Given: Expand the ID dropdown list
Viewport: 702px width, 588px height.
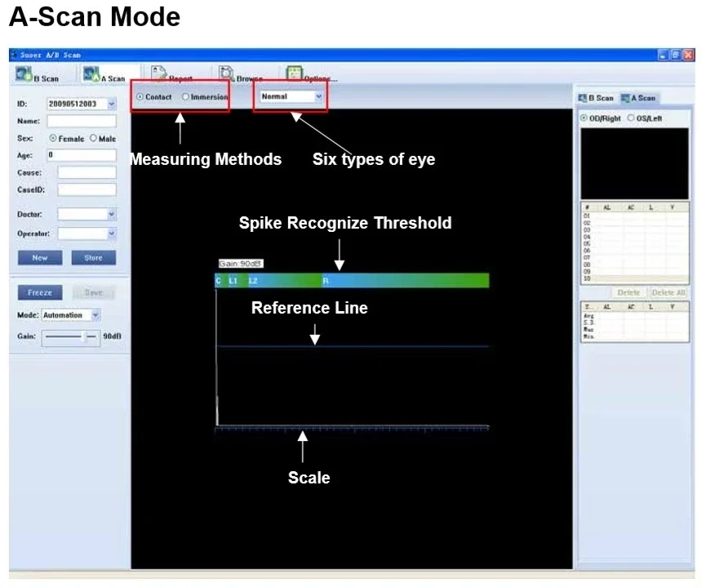Looking at the screenshot, I should click(x=112, y=104).
